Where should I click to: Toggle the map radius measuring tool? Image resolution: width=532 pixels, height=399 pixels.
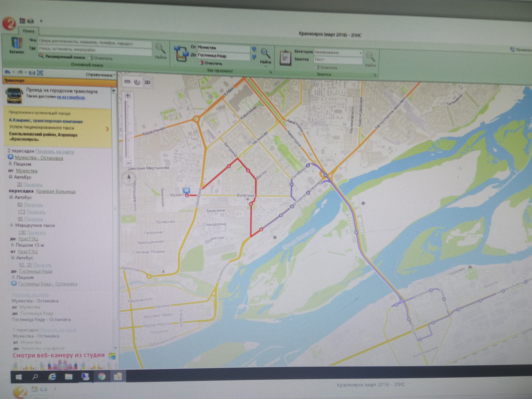pos(137,82)
